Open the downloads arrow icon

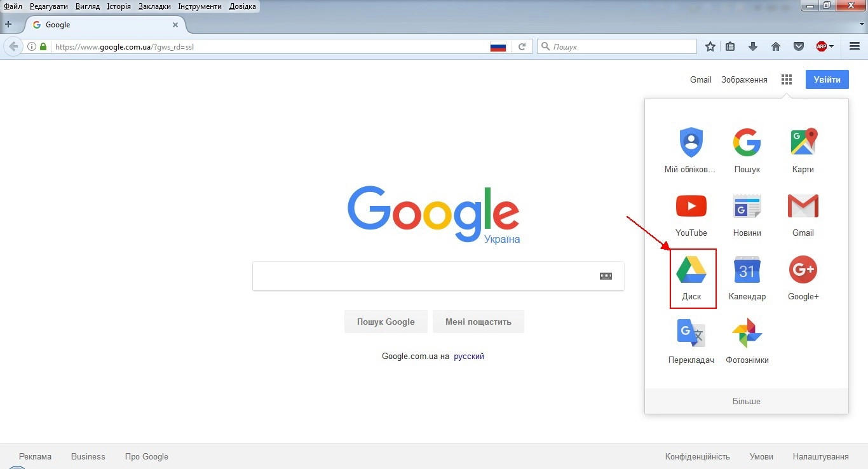tap(753, 46)
